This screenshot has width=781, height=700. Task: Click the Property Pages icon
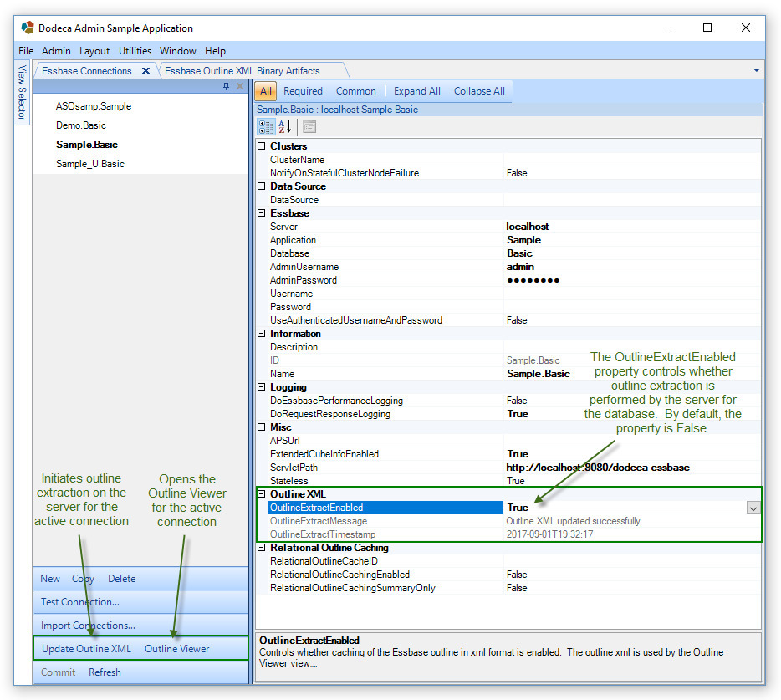[x=309, y=127]
